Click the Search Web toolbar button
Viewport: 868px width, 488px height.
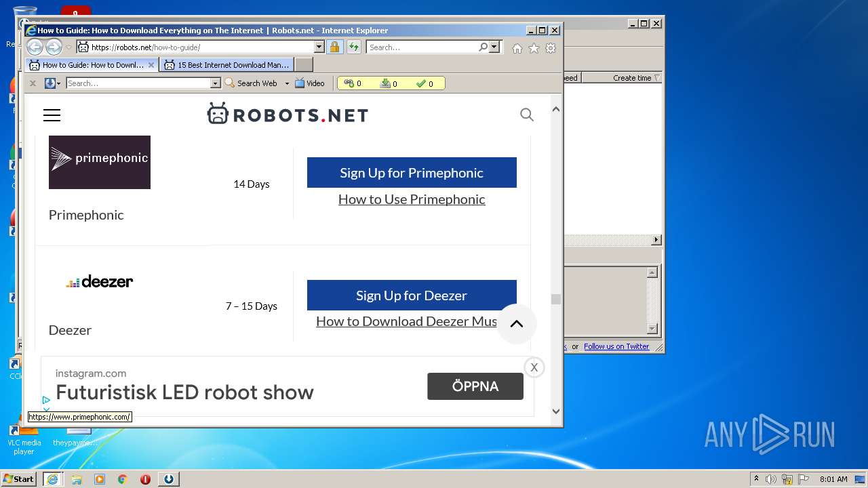(251, 83)
